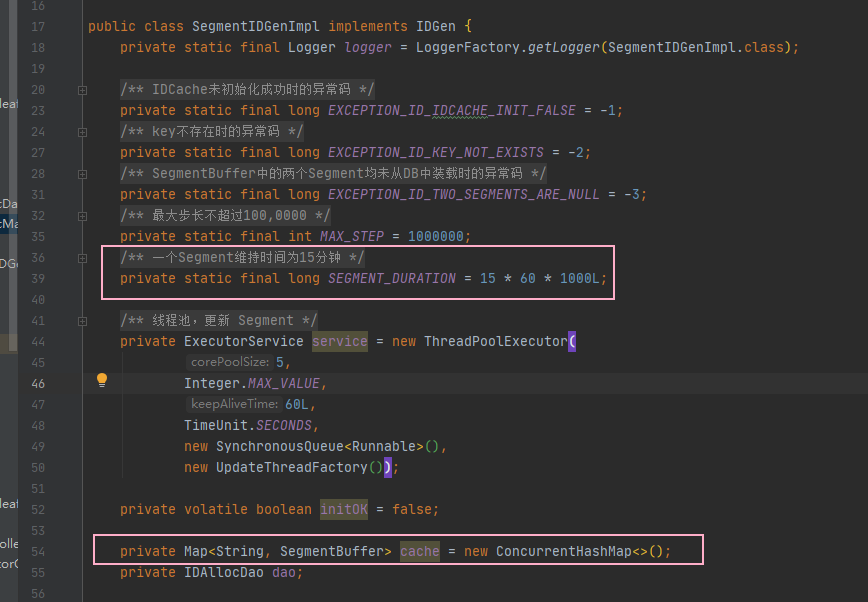Expand folded comment at line 24
The height and width of the screenshot is (602, 868).
(x=82, y=132)
